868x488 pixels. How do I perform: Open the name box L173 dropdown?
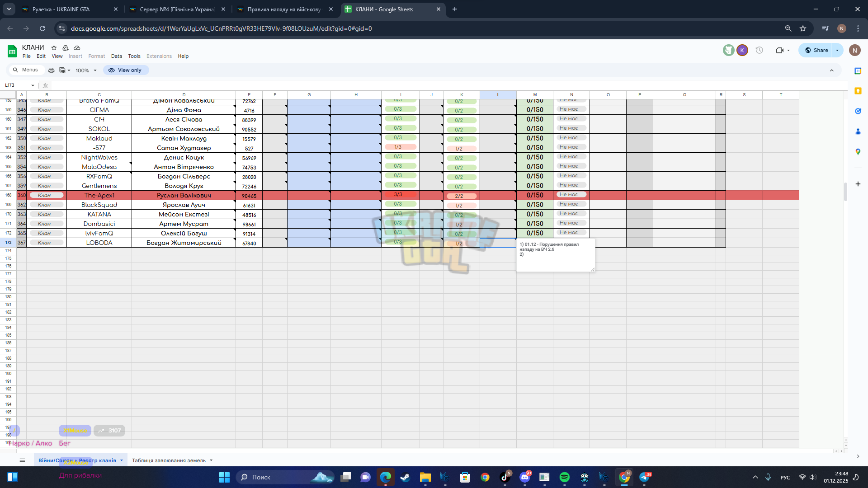point(33,85)
